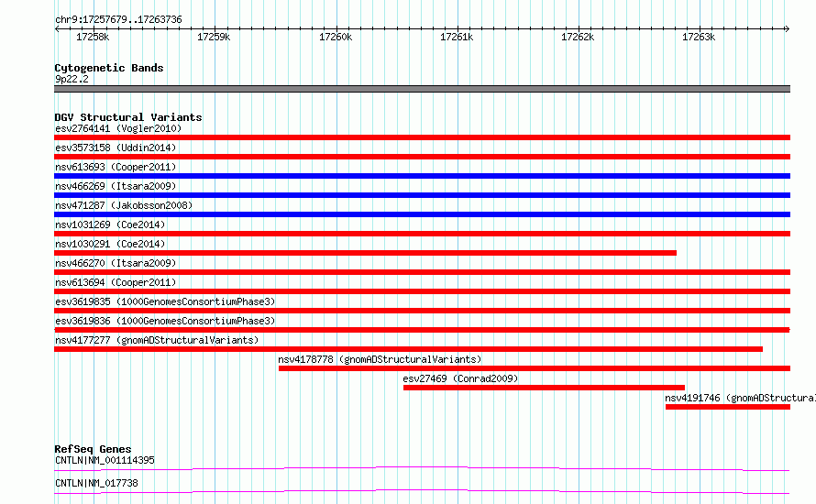
Task: Click the 17259k ruler position
Action: (x=214, y=37)
